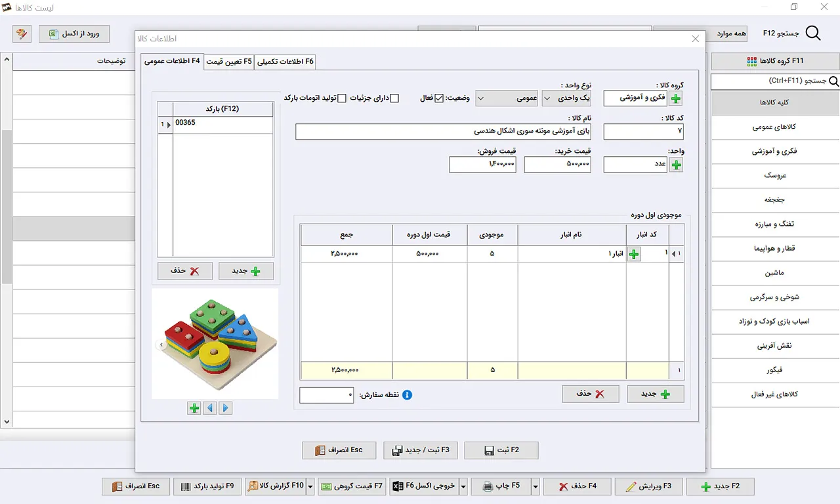Click the نام کالا product name field
The image size is (840, 504).
(x=443, y=131)
